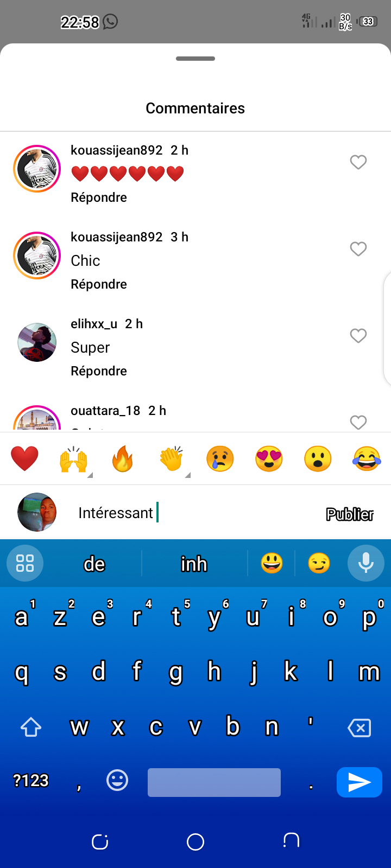Image resolution: width=391 pixels, height=868 pixels.
Task: Like elihxx_u's "Super" comment
Action: pos(358,336)
